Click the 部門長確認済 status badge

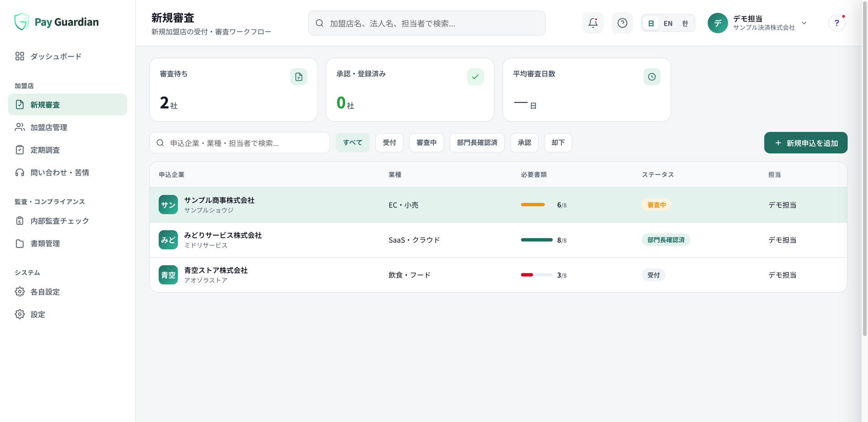click(x=666, y=240)
